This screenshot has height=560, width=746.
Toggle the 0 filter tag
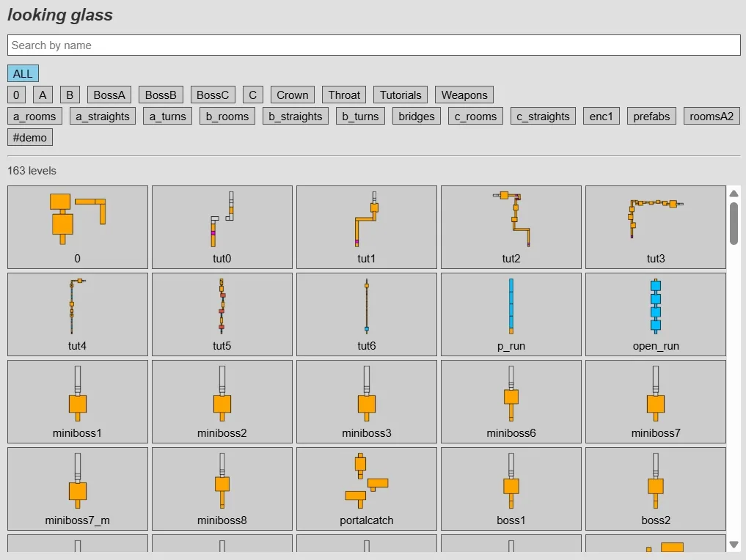pos(16,95)
